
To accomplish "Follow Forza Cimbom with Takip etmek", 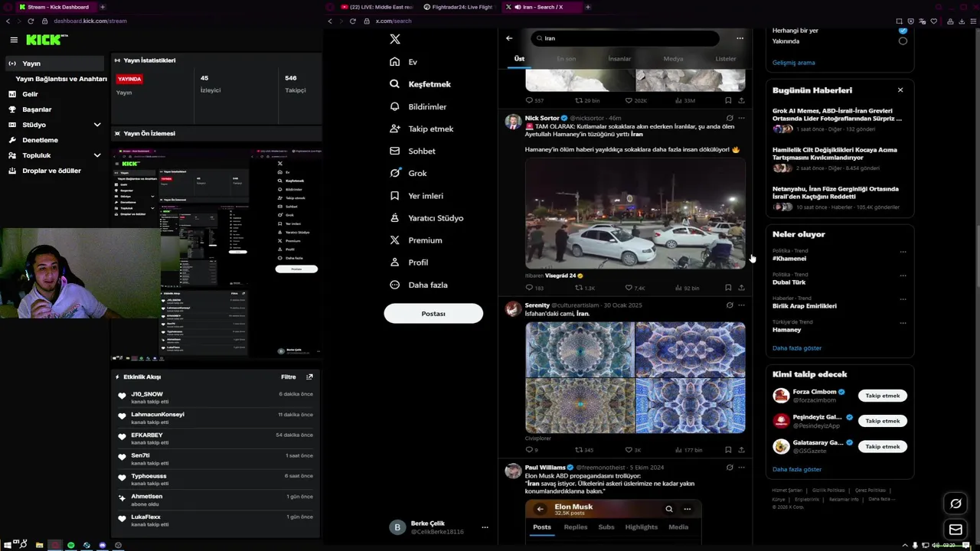I will coord(882,396).
